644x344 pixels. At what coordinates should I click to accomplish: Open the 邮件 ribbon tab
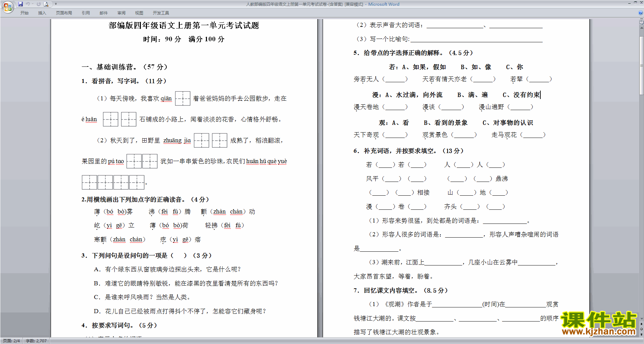coord(103,13)
